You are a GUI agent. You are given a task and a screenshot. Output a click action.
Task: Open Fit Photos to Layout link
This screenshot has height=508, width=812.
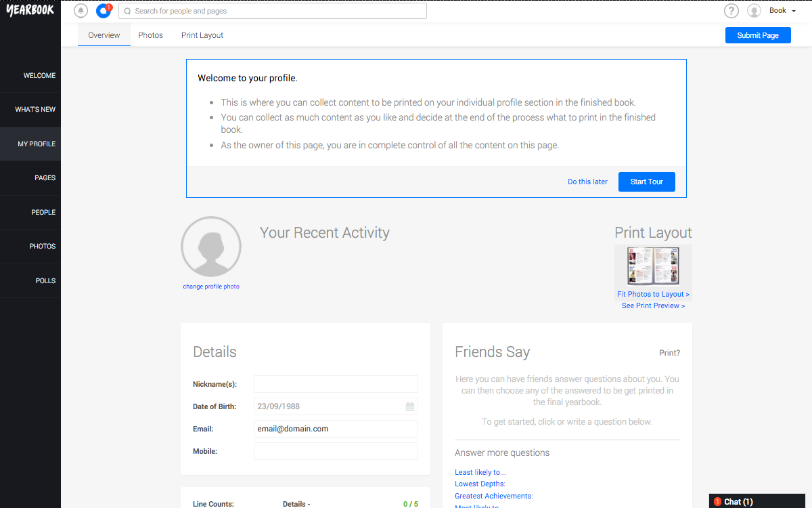[653, 294]
